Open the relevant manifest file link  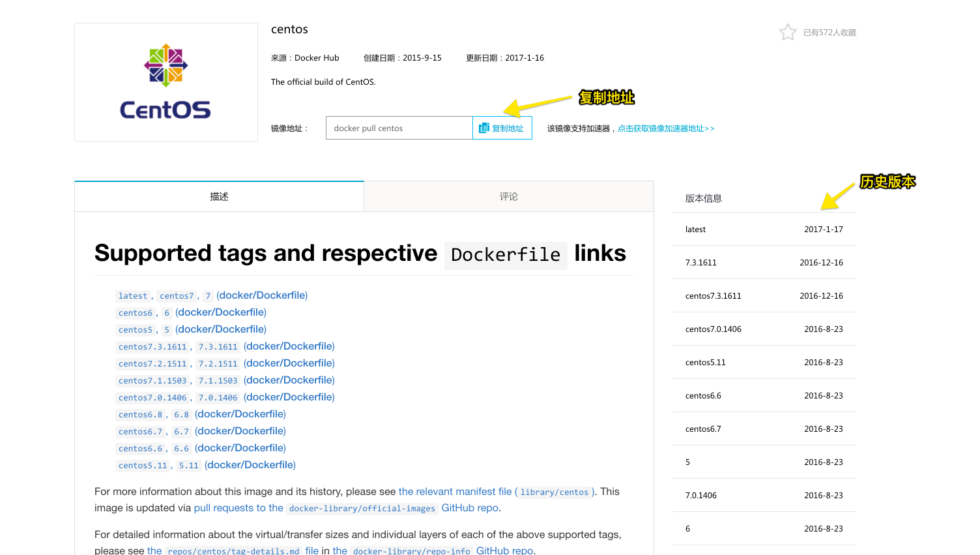pos(455,492)
